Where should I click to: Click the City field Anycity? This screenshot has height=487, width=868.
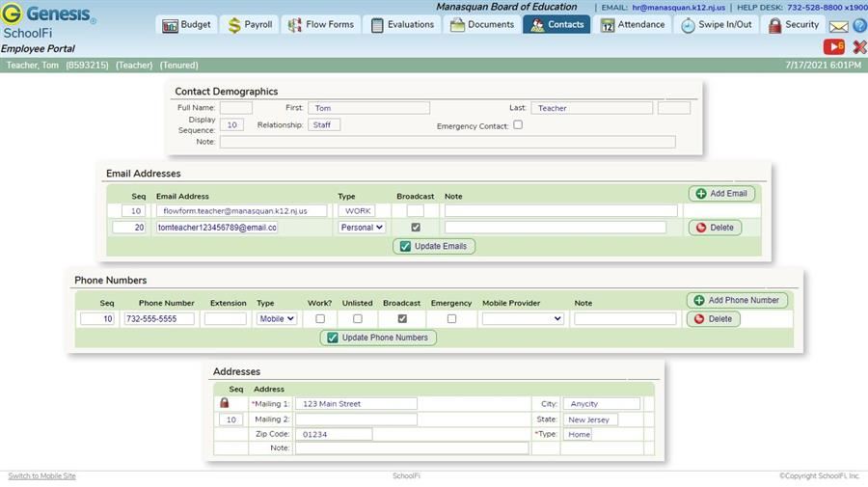coord(602,404)
